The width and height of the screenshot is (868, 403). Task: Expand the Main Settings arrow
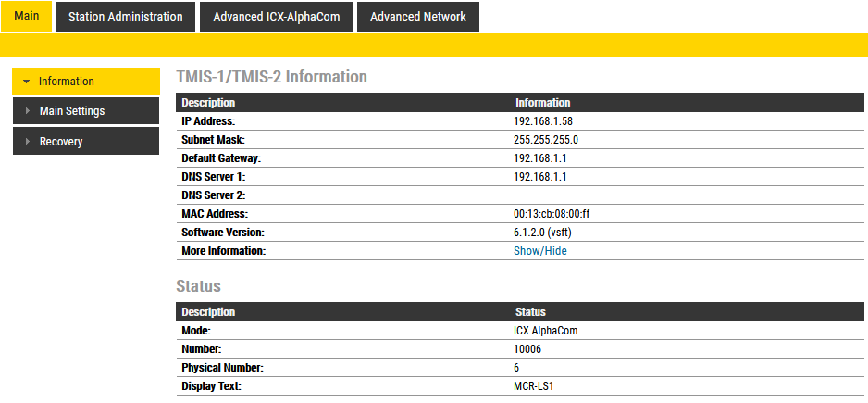28,111
